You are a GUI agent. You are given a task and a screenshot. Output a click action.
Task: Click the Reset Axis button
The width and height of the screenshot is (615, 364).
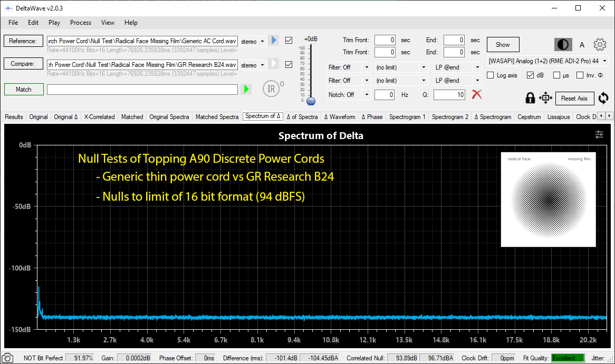click(574, 99)
